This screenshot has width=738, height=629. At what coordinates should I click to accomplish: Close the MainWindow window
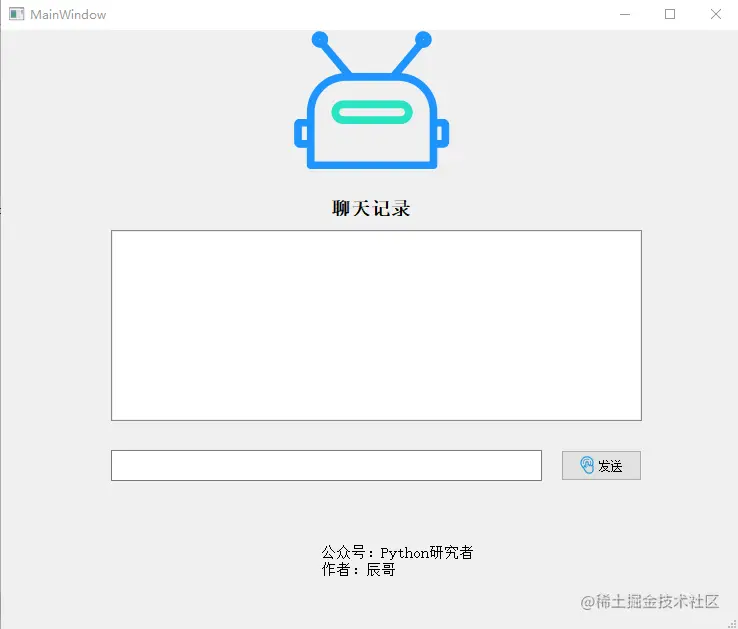click(715, 14)
